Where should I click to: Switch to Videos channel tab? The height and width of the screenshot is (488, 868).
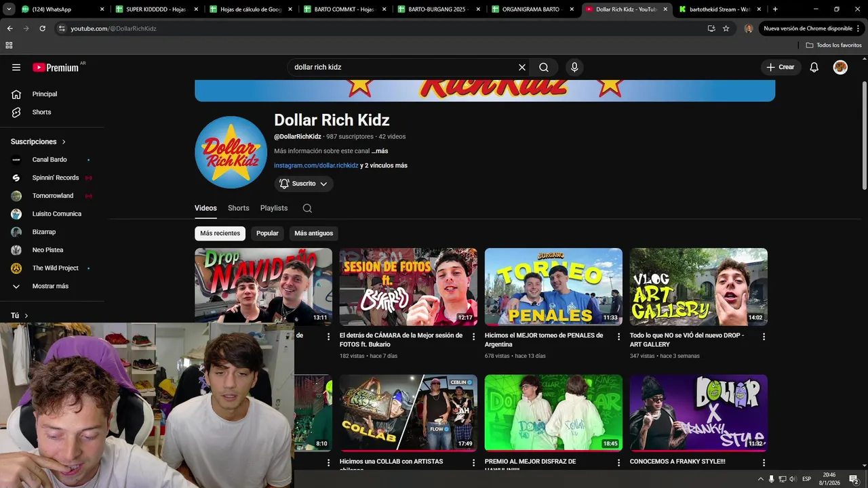[205, 208]
